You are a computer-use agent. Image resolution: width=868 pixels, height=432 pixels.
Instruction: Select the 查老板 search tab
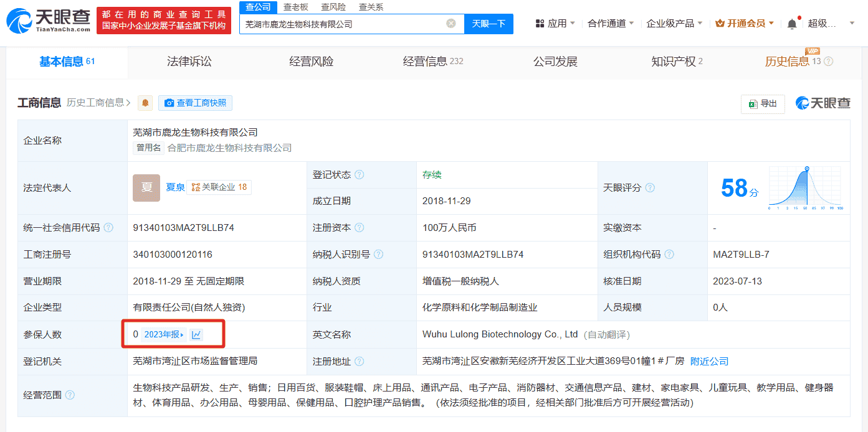[x=296, y=7]
